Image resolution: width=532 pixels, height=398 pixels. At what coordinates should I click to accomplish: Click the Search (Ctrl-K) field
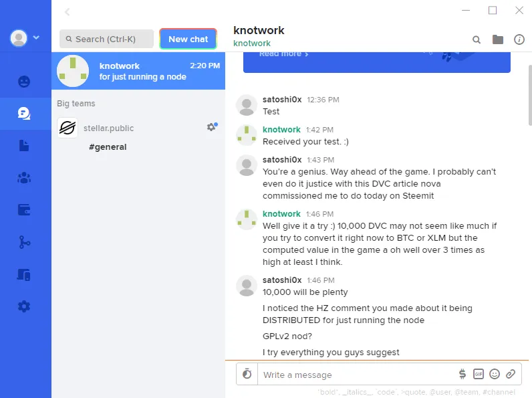coord(106,39)
